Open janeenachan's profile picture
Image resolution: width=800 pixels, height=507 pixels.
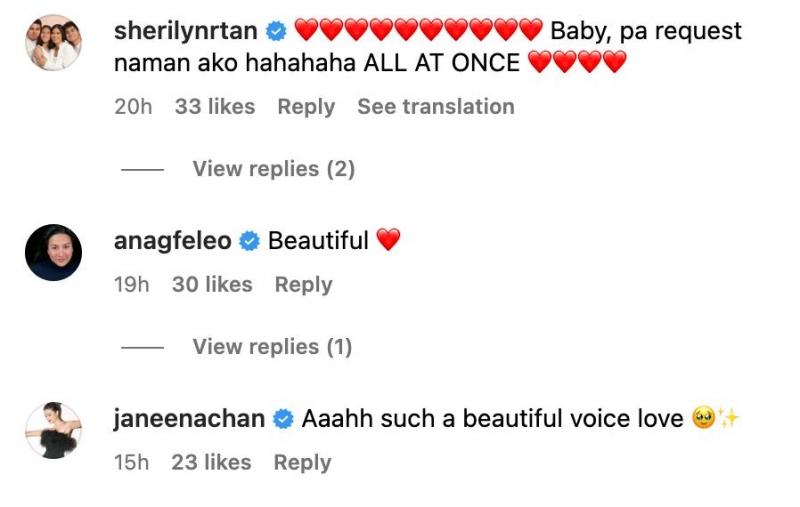pos(53,430)
